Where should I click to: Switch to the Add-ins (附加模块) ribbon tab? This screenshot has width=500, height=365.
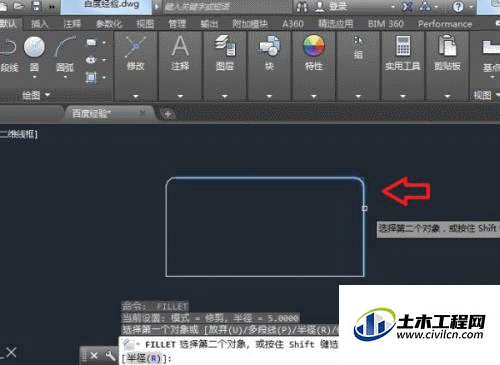pos(250,24)
